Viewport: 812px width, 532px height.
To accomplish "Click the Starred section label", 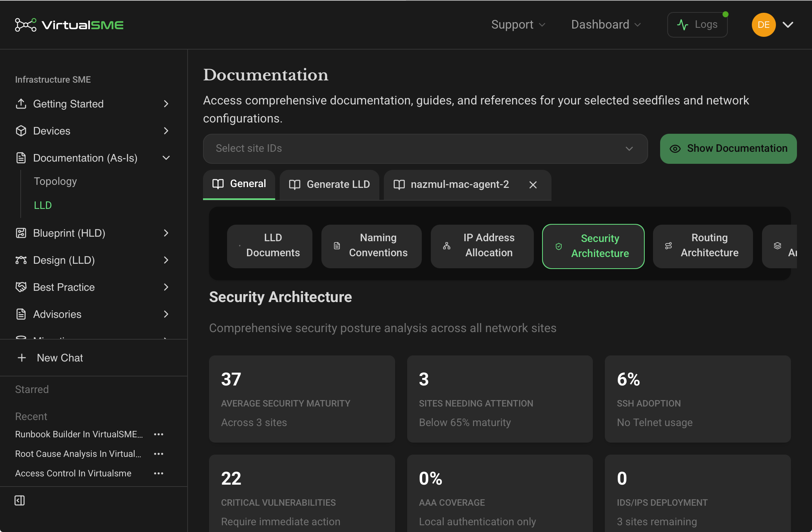I will tap(32, 389).
